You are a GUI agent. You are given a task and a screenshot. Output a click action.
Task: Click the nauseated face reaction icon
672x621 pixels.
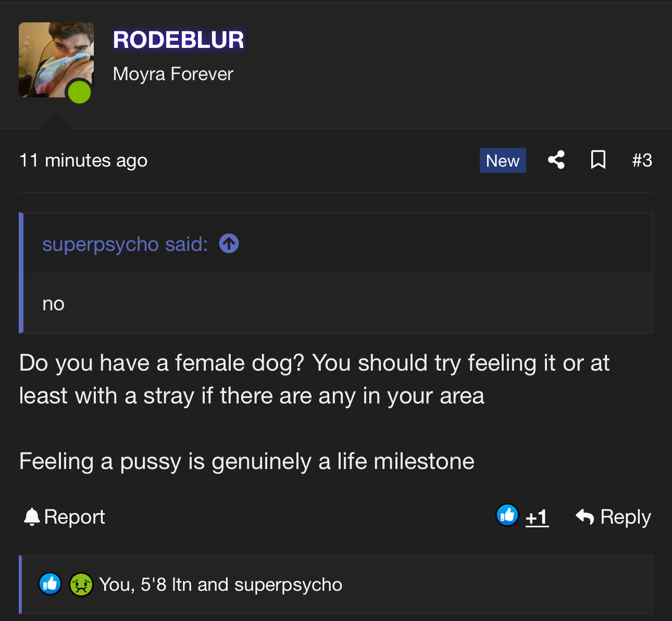tap(81, 584)
